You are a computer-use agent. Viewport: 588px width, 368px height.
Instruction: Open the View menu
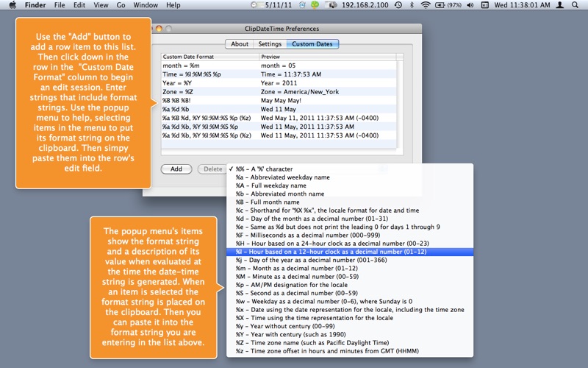[x=101, y=5]
